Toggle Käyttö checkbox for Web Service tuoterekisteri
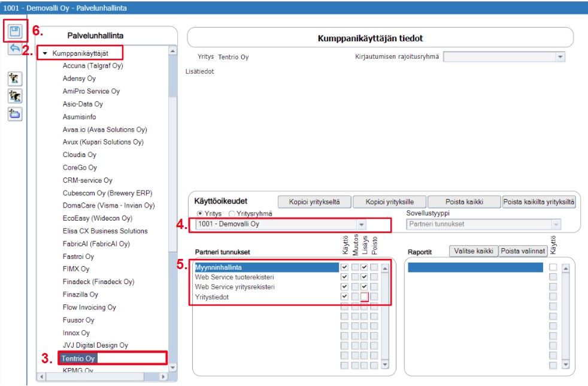The height and width of the screenshot is (386, 588). pos(344,277)
